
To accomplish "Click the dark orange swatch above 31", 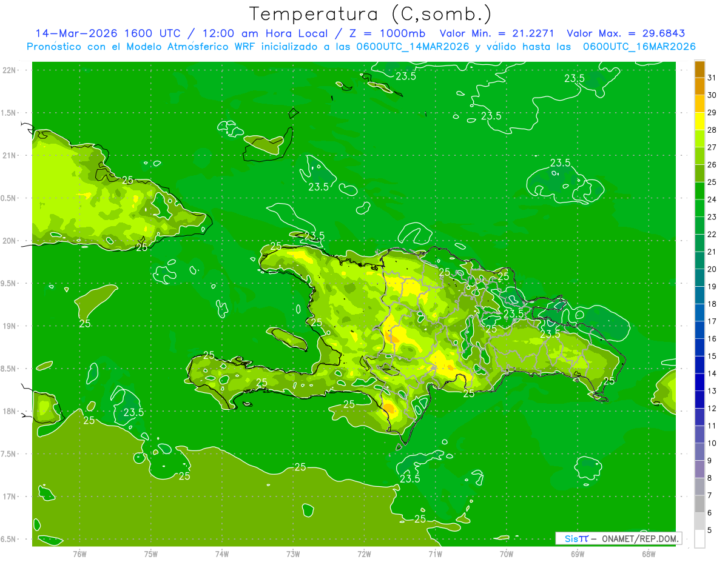I will click(x=699, y=69).
